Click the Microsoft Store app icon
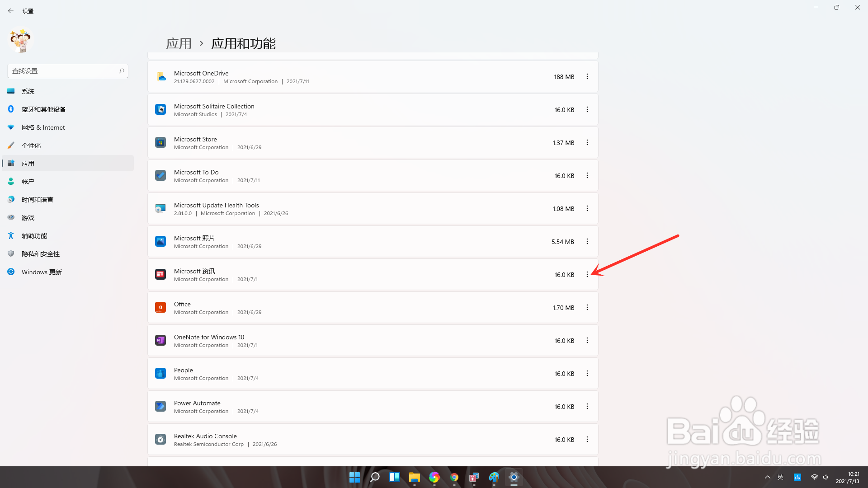 (x=160, y=143)
